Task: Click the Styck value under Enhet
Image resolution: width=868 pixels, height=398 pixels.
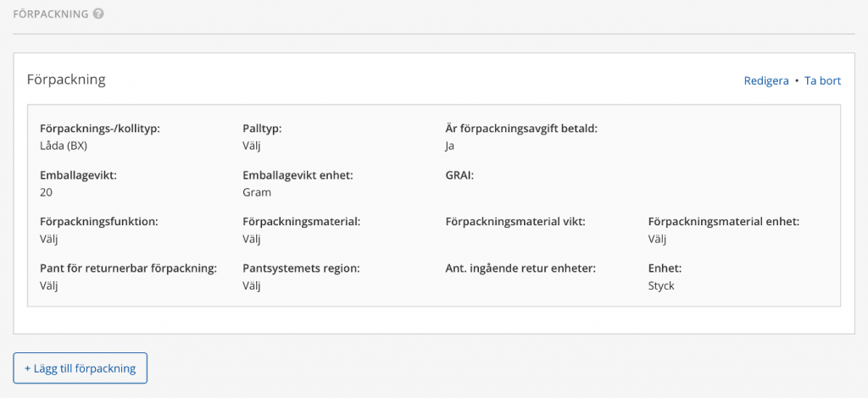Action: 661,286
